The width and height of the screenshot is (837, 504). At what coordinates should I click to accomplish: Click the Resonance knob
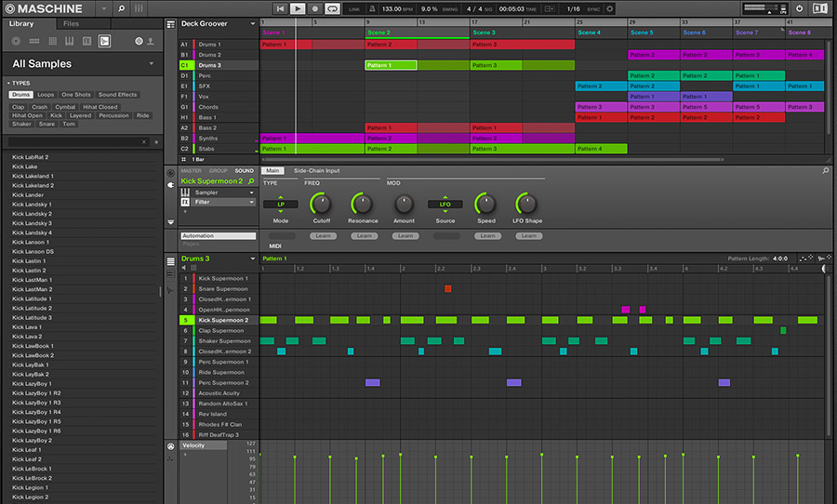coord(363,203)
